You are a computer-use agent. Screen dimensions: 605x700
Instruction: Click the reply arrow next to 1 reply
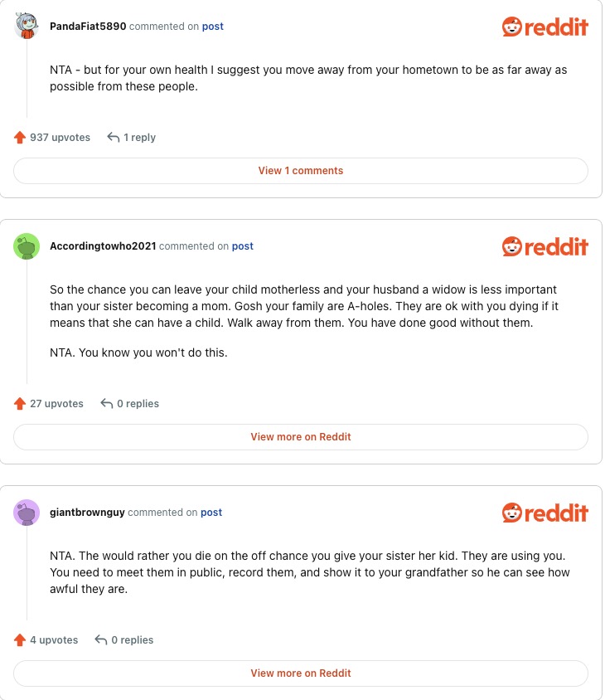[x=114, y=138]
